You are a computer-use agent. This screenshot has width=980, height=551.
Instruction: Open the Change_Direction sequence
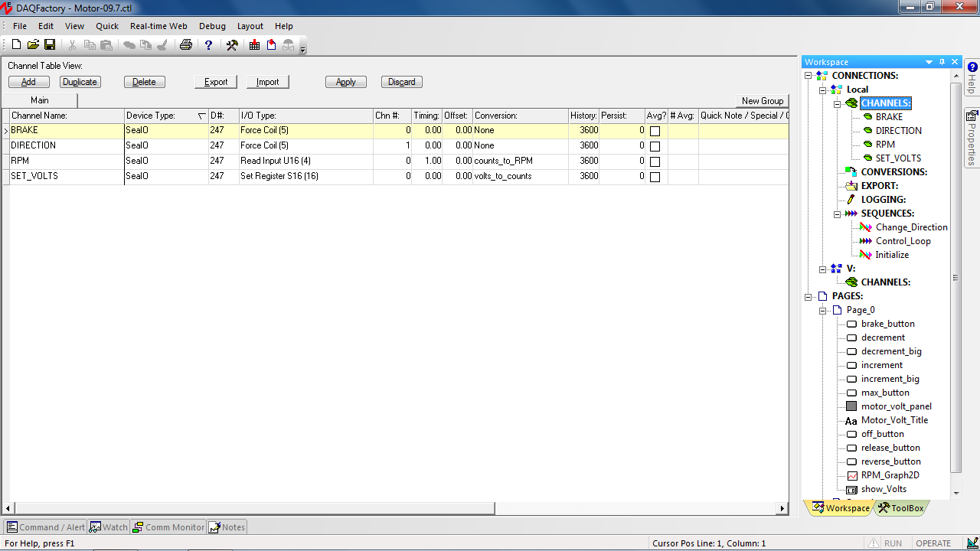911,227
